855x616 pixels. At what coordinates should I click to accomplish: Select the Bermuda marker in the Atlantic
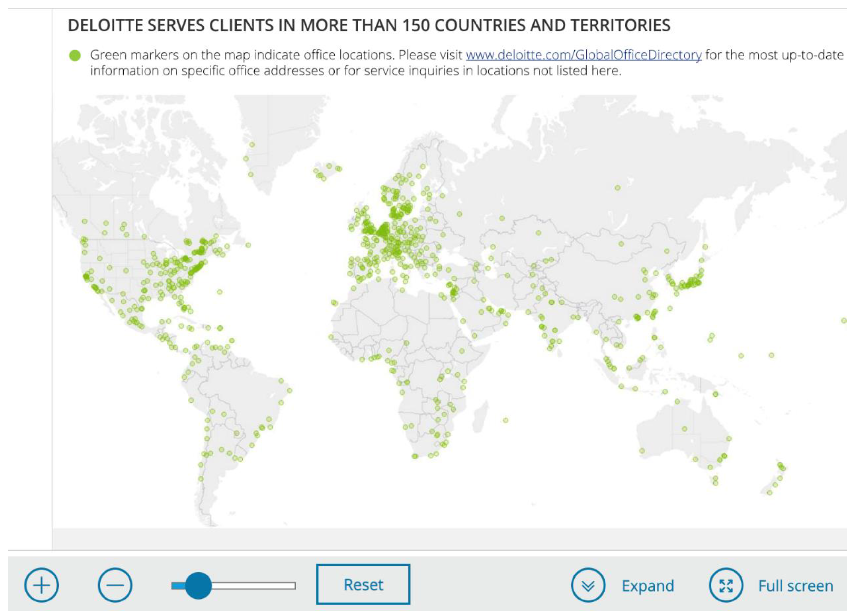tap(220, 292)
